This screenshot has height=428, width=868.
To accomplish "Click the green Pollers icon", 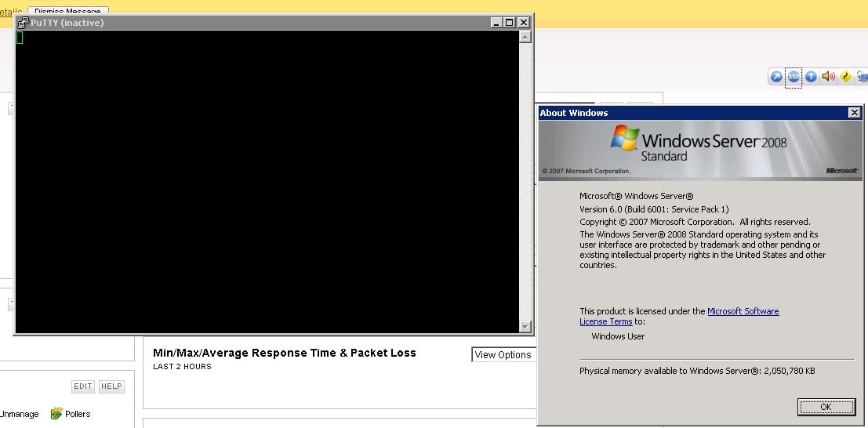I will (x=56, y=414).
